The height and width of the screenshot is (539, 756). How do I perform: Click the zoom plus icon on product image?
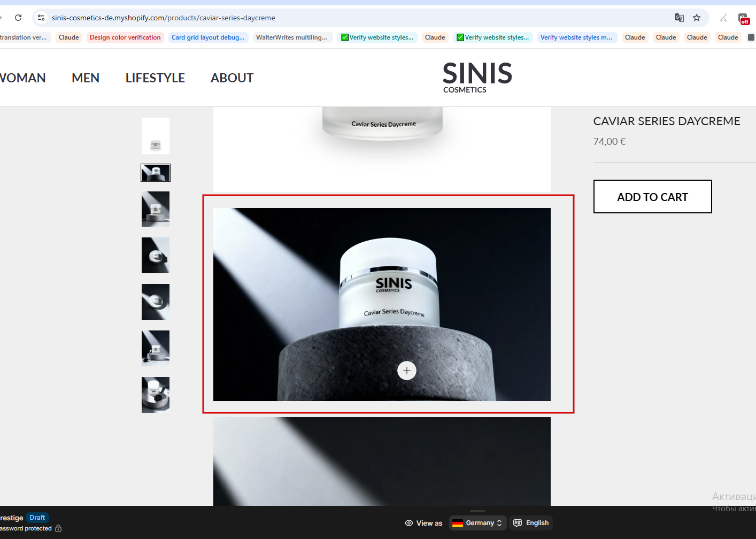(x=407, y=371)
